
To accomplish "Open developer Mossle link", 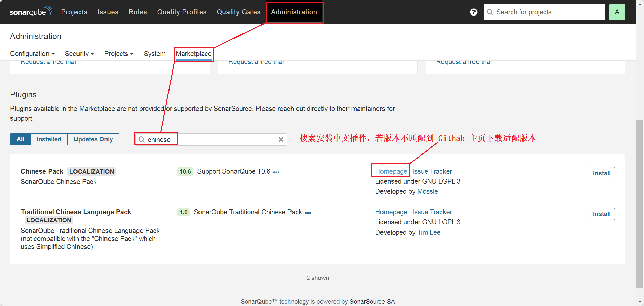I will coord(427,191).
